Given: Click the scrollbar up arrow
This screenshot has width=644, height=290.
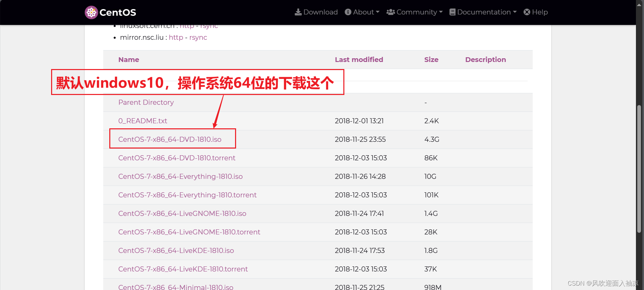Looking at the screenshot, I should [639, 4].
